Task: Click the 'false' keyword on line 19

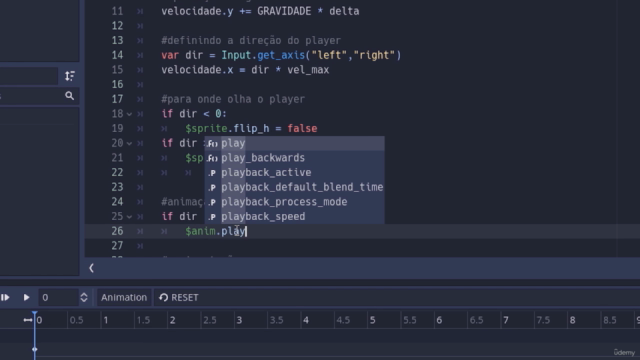Action: pos(302,129)
